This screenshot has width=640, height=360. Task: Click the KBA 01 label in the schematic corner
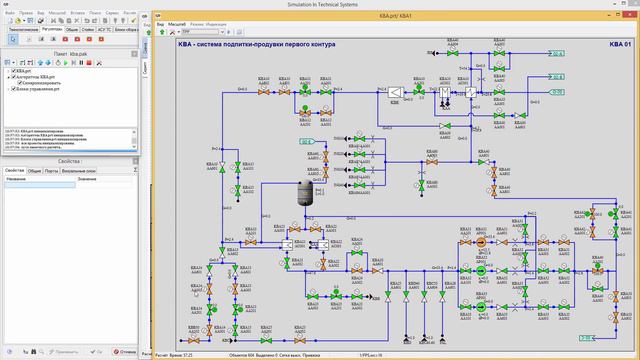620,44
